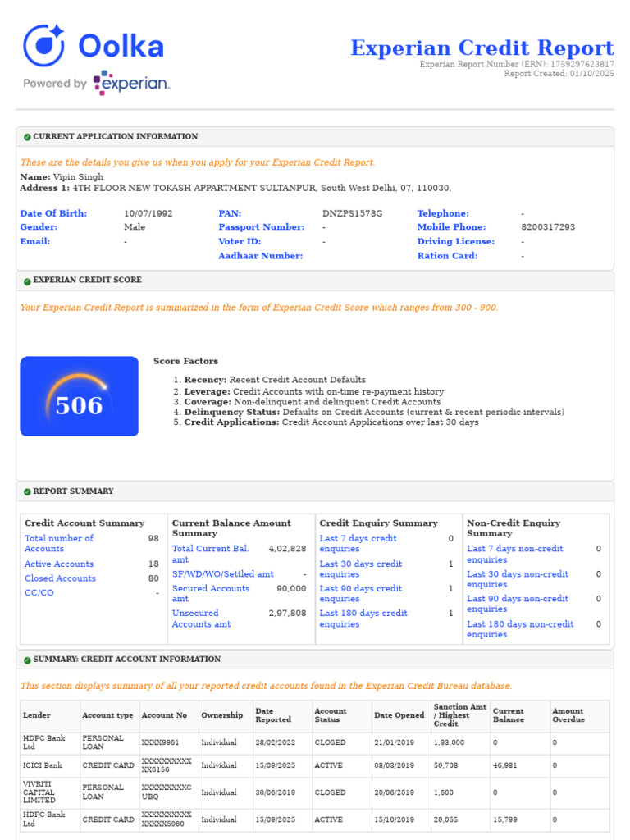The width and height of the screenshot is (630, 840).
Task: Click unsecured accounts amount 2,97,808
Action: (x=287, y=613)
